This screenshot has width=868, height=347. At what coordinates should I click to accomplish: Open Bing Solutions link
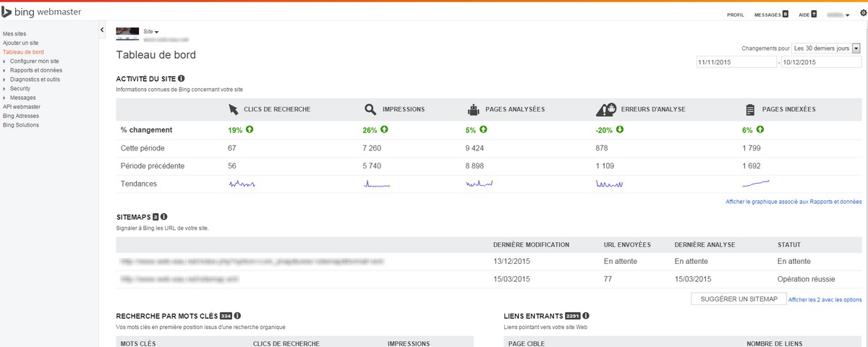click(x=21, y=125)
